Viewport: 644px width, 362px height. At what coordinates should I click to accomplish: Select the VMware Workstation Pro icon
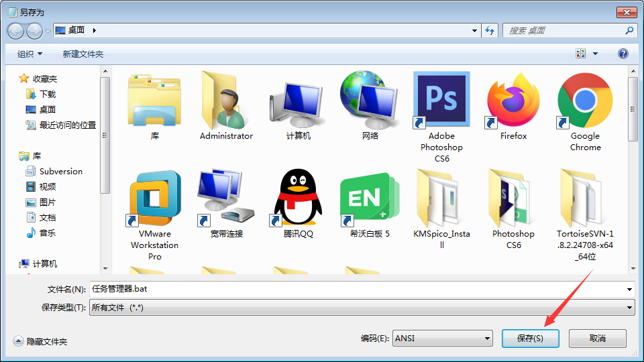pos(155,197)
